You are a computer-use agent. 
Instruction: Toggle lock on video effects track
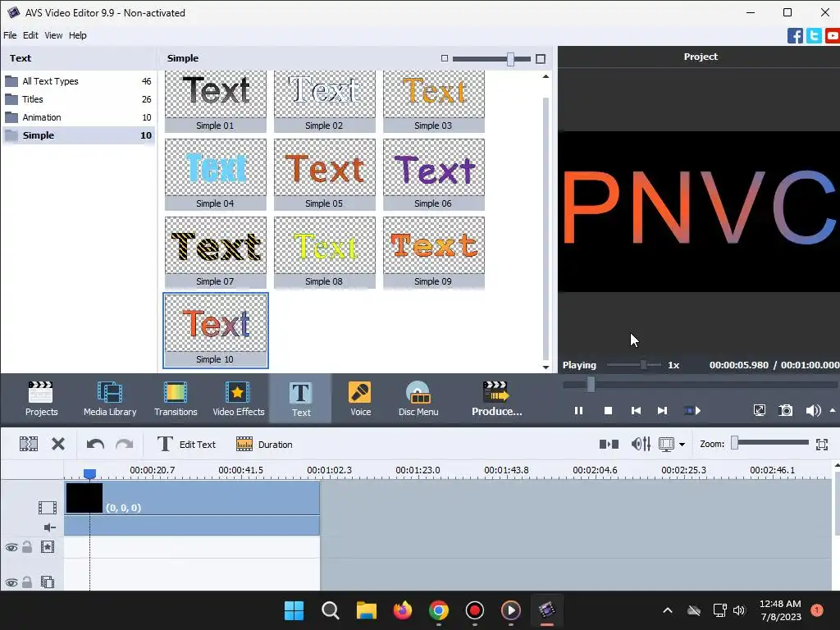point(27,547)
